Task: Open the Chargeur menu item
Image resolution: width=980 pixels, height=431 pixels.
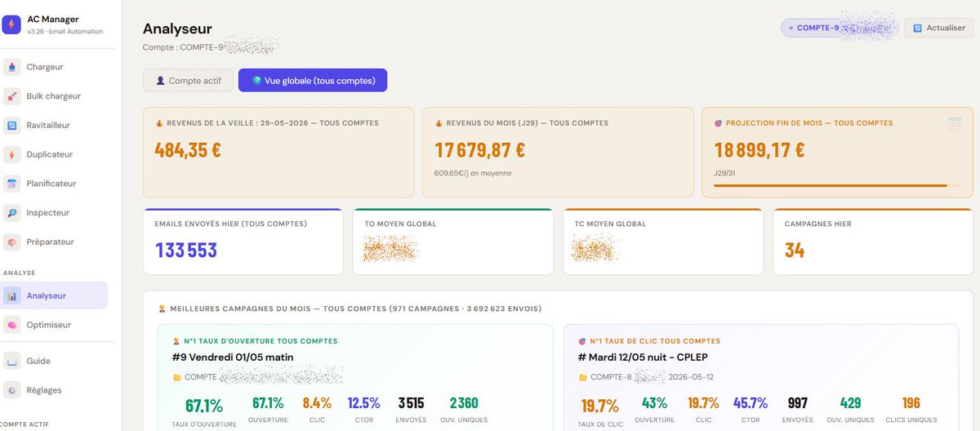Action: 54,67
